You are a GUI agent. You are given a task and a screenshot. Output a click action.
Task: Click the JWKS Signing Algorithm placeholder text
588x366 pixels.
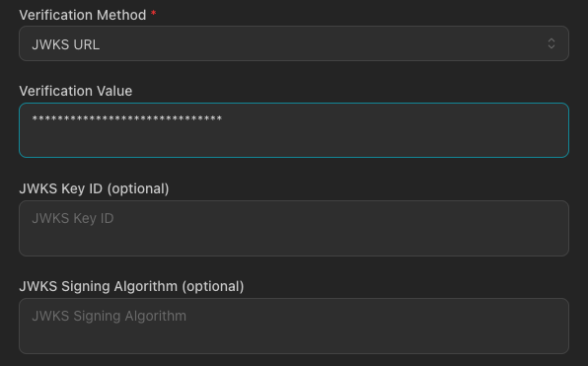110,316
